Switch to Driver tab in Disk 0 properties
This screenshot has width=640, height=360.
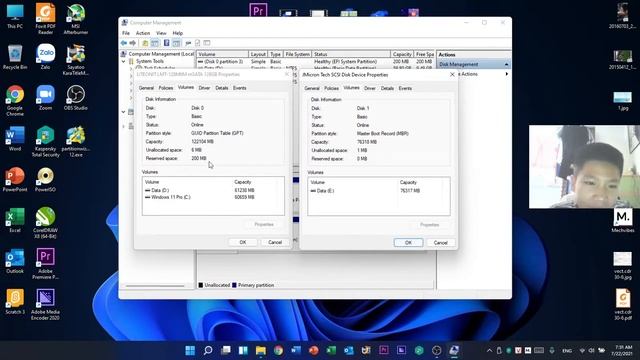(x=204, y=88)
